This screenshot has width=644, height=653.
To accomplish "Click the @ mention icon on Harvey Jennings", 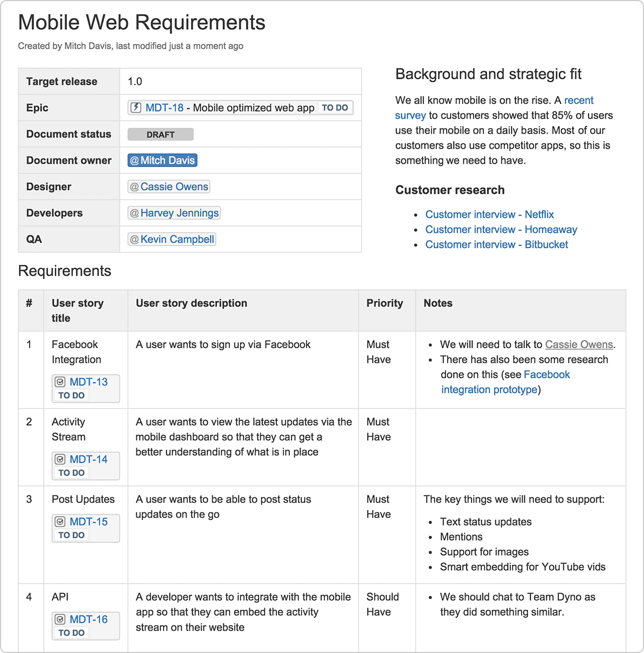I will click(x=134, y=212).
